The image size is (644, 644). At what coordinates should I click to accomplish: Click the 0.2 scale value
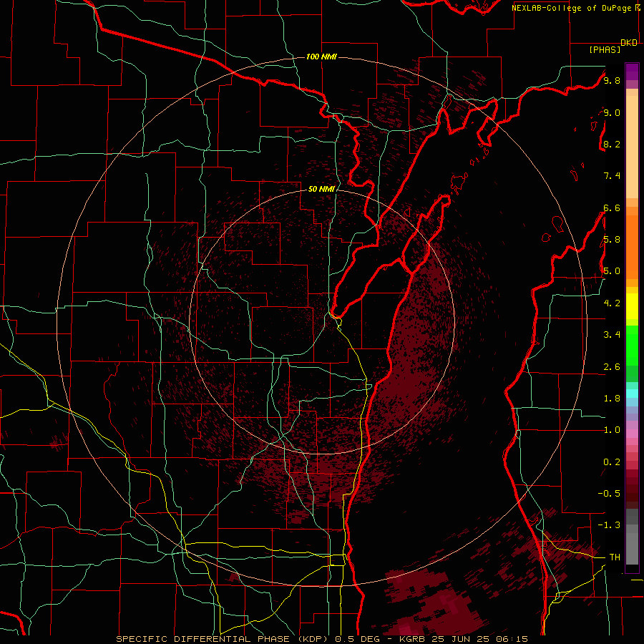point(612,462)
